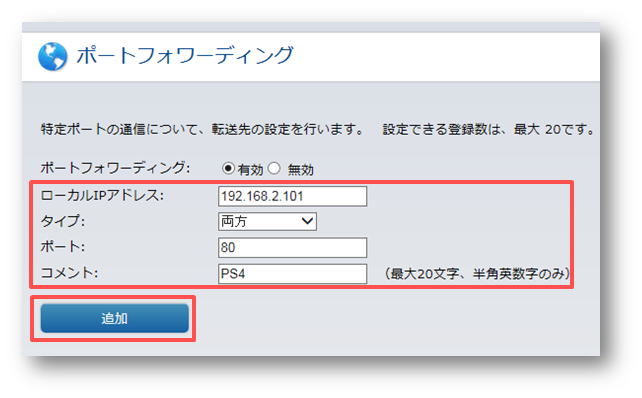
Task: Focus the ポート field containing 80
Action: [292, 247]
